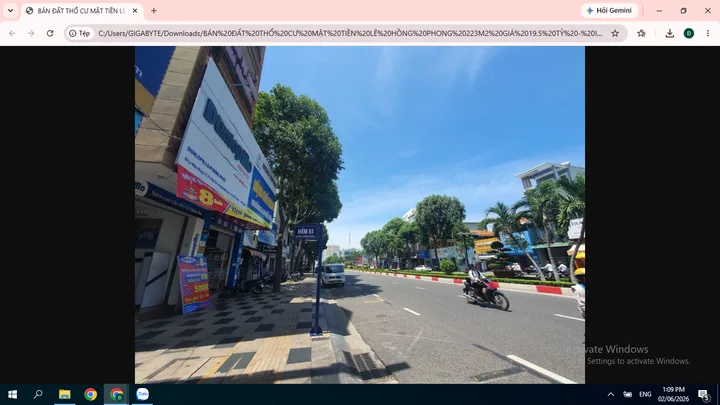This screenshot has height=405, width=720.
Task: Open the Chrome downloads icon
Action: (669, 33)
